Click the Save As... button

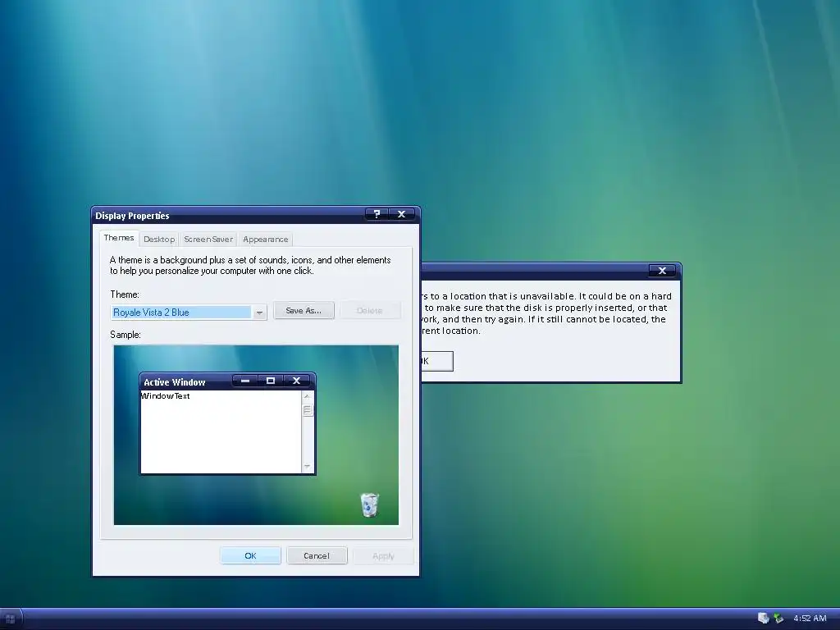point(304,311)
